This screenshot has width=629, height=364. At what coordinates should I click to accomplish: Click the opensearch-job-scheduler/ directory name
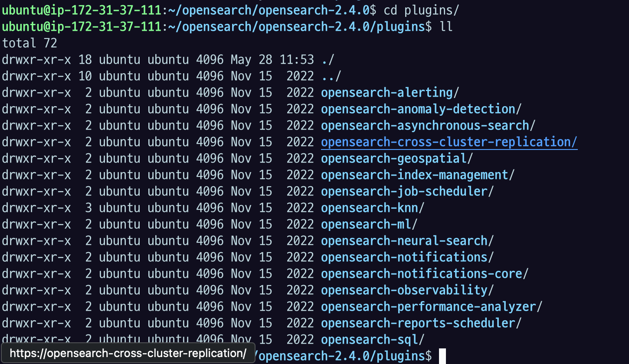click(407, 192)
